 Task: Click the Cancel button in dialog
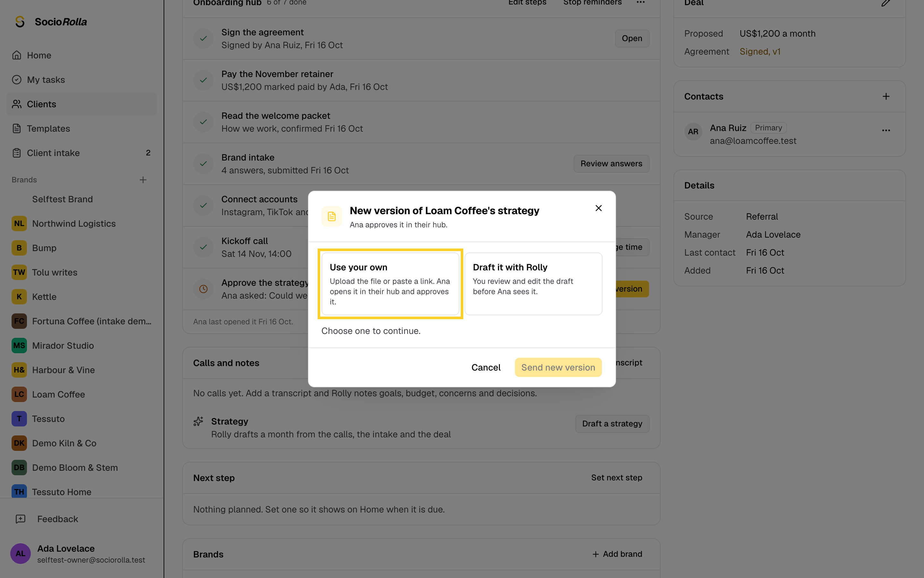click(486, 367)
